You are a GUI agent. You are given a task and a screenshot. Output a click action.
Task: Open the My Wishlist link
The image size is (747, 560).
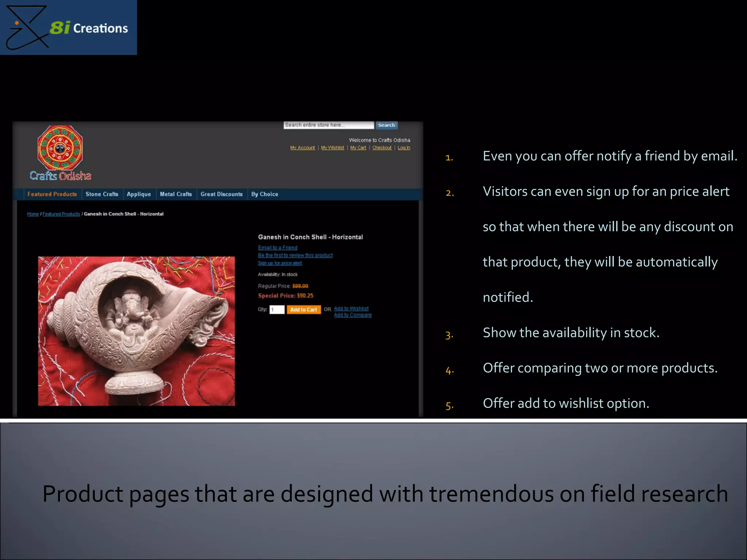click(x=332, y=148)
